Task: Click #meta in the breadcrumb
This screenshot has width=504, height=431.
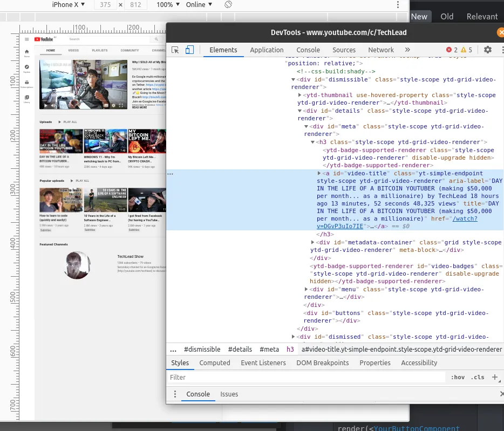Action: click(x=269, y=350)
